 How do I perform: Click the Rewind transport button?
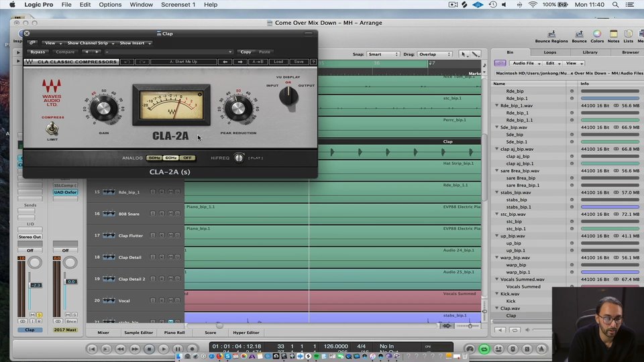click(120, 349)
